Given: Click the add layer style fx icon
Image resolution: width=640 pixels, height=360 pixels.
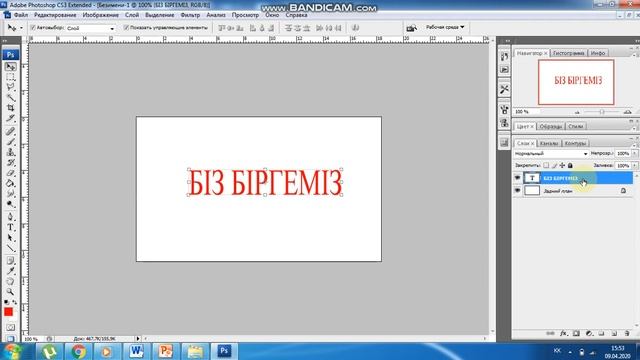Looking at the screenshot, I should (x=563, y=333).
